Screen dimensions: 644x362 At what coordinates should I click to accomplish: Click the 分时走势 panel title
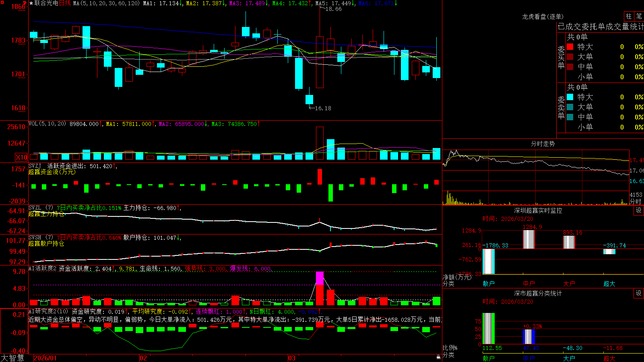click(x=543, y=144)
